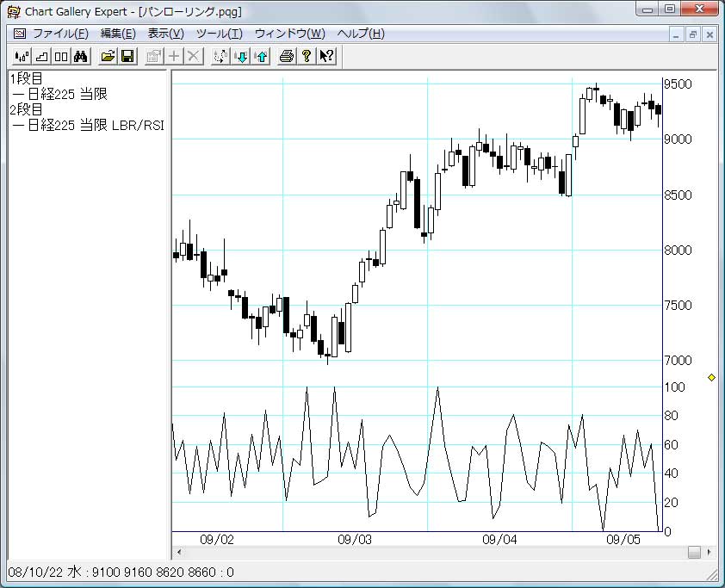
Task: Click the binoculars search icon
Action: [81, 57]
